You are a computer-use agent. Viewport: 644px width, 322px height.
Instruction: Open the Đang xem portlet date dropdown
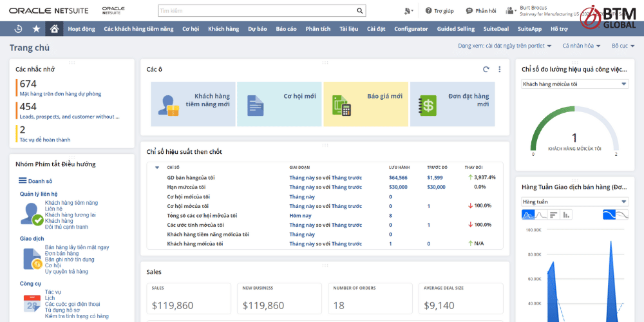[505, 46]
